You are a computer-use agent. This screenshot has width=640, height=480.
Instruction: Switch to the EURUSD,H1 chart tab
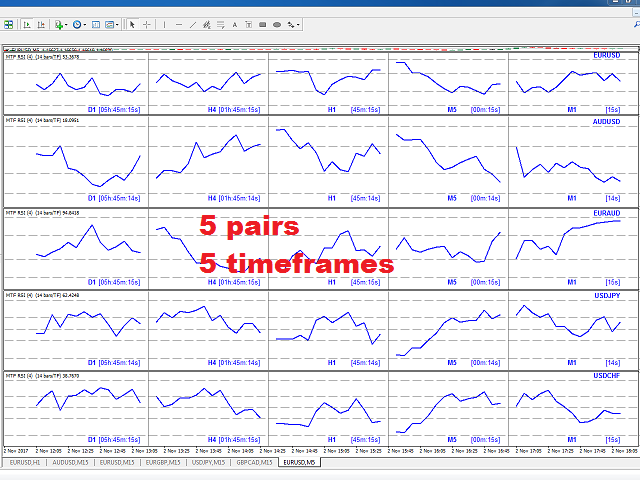[25, 462]
